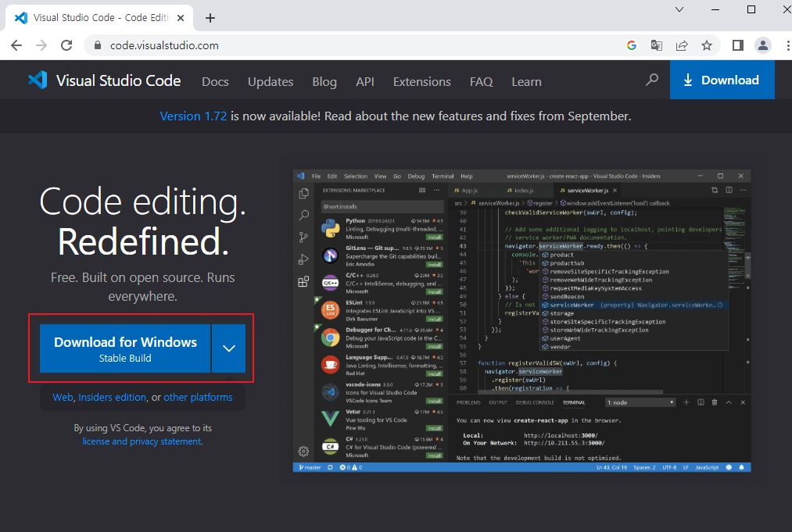Open the translate page icon
This screenshot has height=532, width=792.
[657, 45]
